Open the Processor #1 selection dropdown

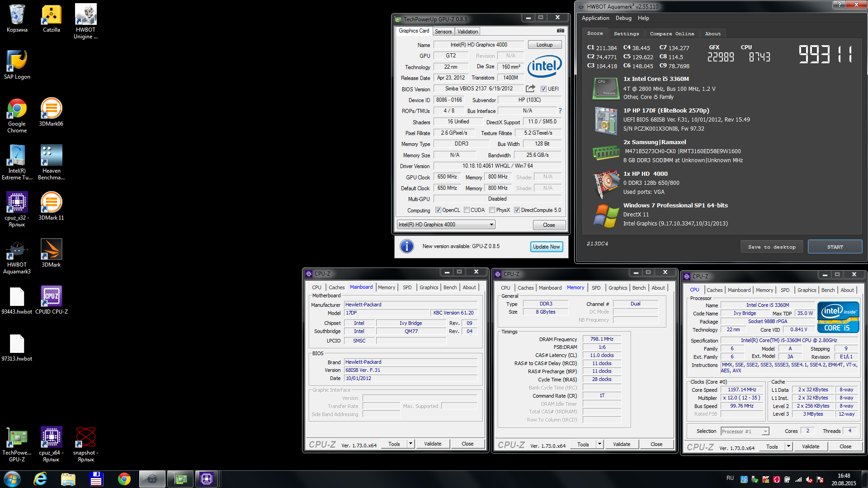pos(745,432)
